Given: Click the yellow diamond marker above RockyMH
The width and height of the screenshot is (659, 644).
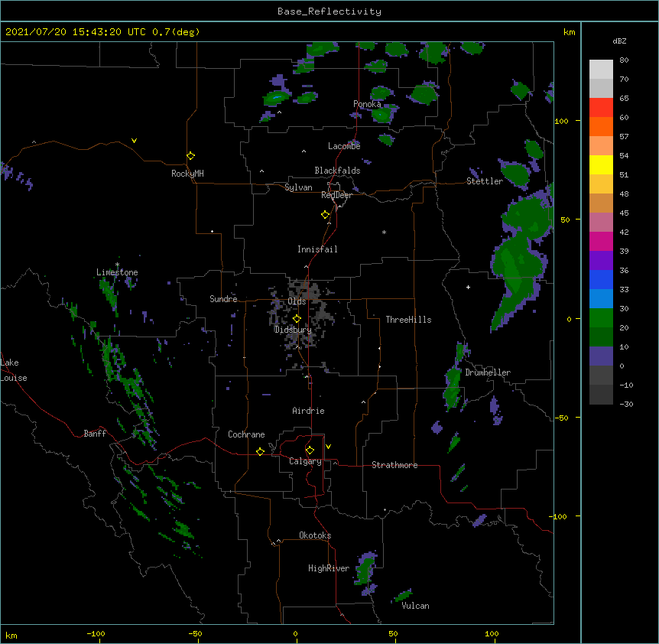Looking at the screenshot, I should 190,156.
